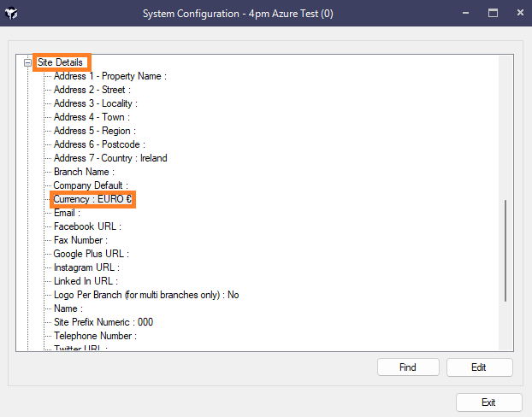The height and width of the screenshot is (417, 532).
Task: Select Address 4 - Town entry
Action: point(90,117)
